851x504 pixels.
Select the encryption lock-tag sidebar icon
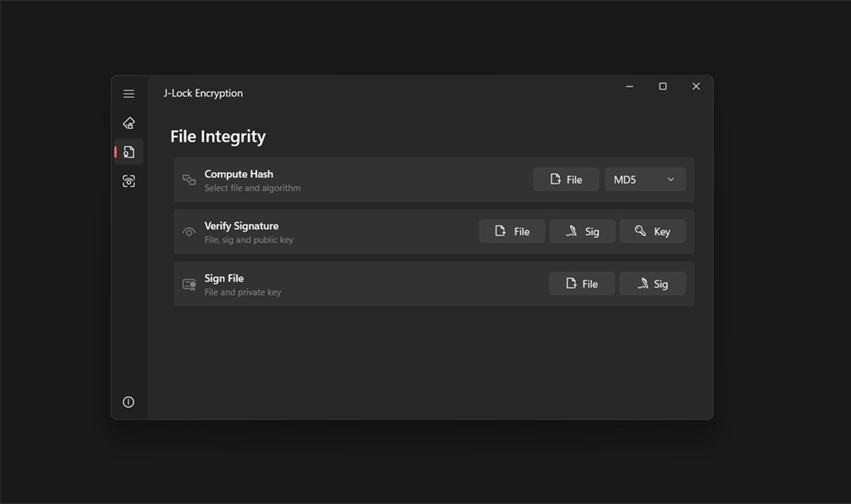click(128, 122)
